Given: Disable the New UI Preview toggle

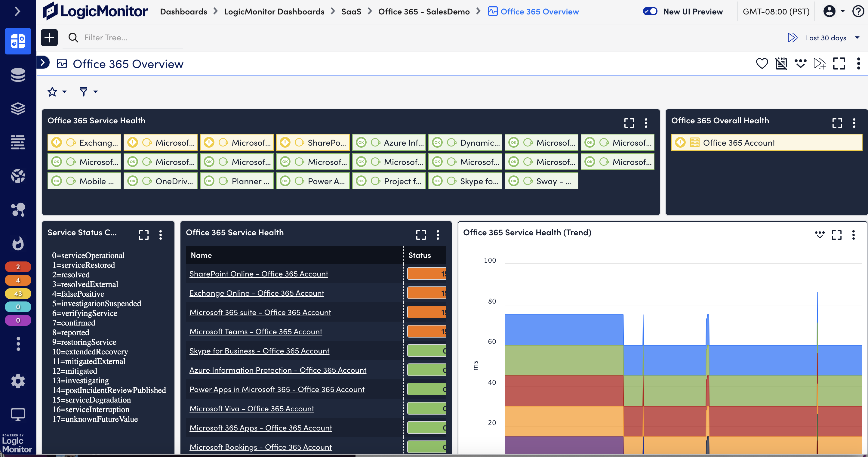Looking at the screenshot, I should click(650, 11).
